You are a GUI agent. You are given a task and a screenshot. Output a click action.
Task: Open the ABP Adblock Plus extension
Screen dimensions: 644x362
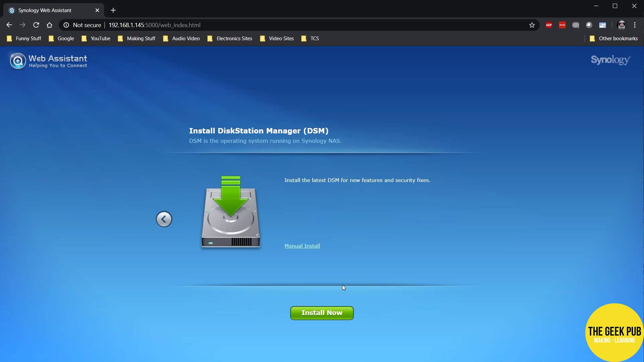(x=549, y=25)
